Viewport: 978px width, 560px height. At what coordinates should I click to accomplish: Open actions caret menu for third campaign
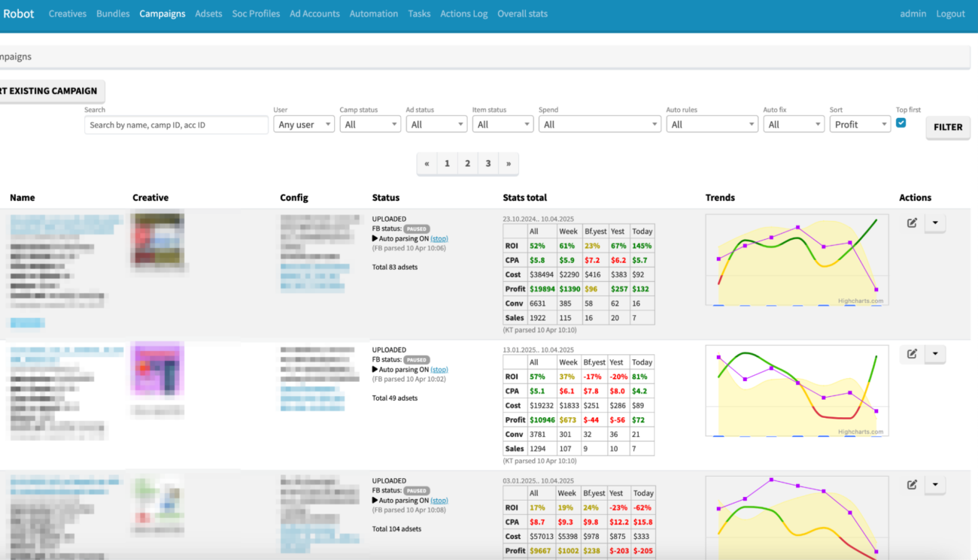[935, 485]
